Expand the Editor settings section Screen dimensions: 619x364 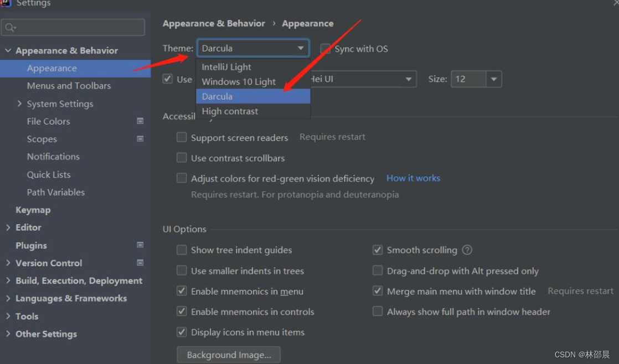(x=8, y=227)
